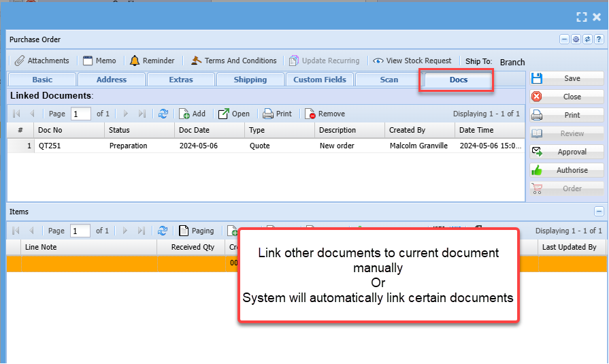Remove the selected linked document

tap(325, 114)
